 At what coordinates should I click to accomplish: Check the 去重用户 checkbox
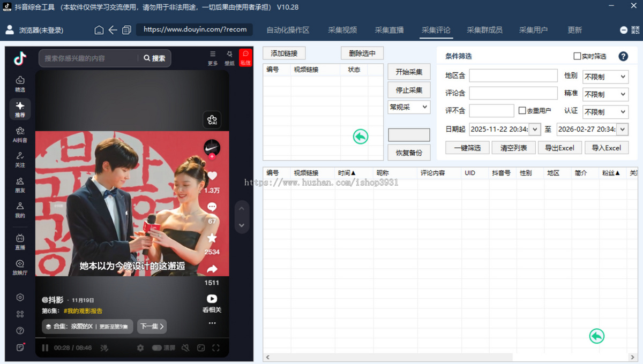pyautogui.click(x=522, y=111)
